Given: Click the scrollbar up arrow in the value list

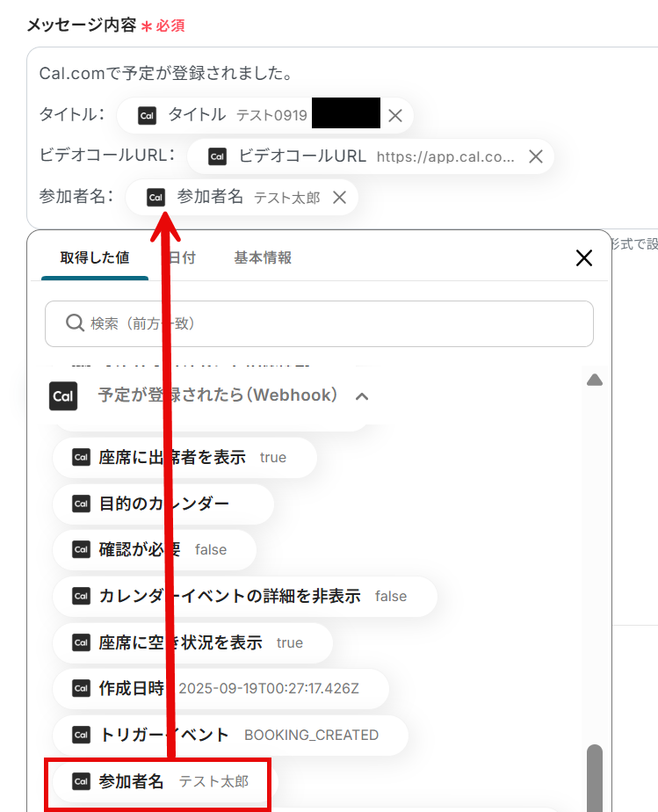Looking at the screenshot, I should 595,381.
